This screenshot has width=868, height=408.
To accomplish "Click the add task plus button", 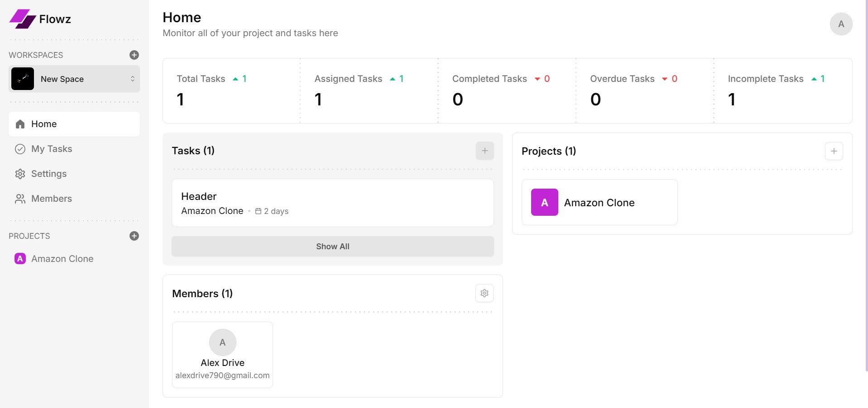I will pos(484,151).
